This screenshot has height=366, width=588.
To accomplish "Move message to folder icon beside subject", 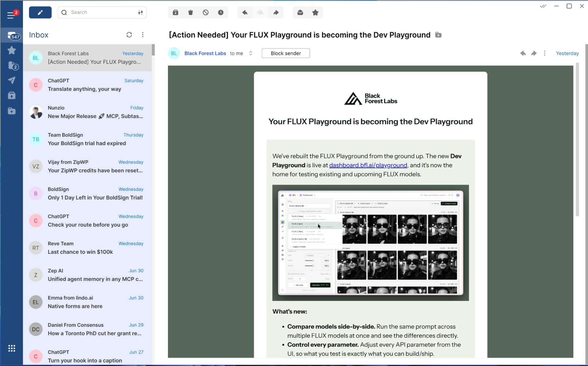I will pos(438,35).
